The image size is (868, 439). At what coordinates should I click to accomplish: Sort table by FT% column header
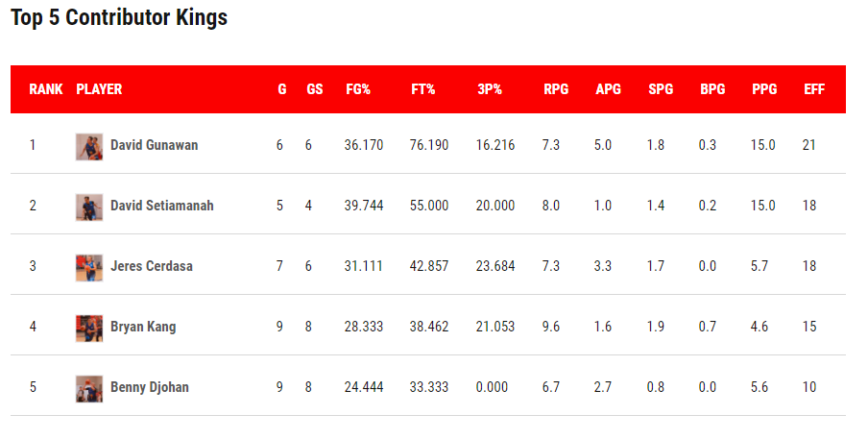pyautogui.click(x=423, y=89)
